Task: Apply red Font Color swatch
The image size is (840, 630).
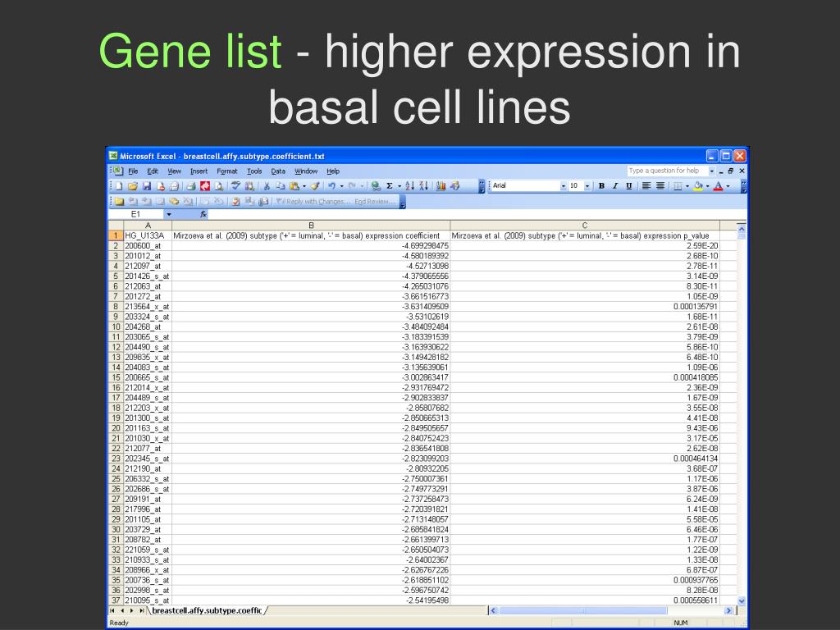Action: (719, 186)
